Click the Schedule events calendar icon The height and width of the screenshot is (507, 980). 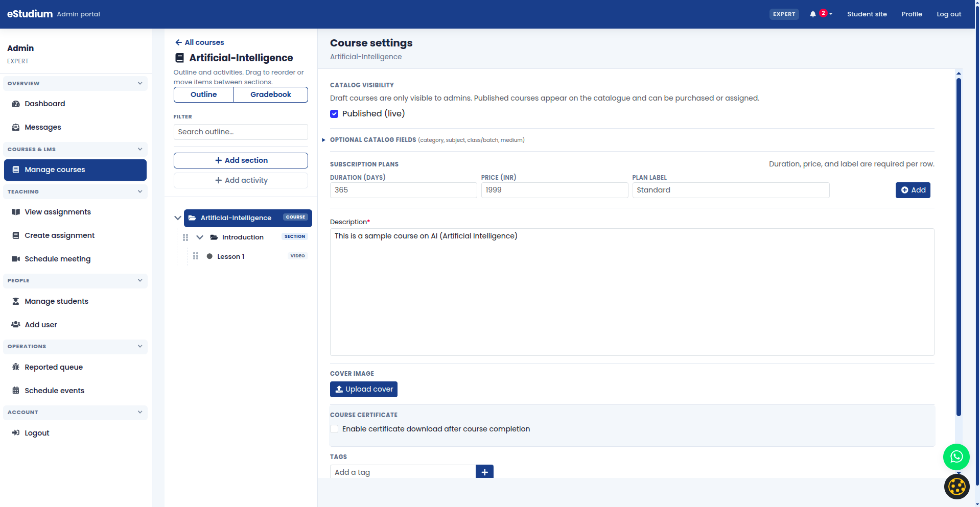point(16,391)
